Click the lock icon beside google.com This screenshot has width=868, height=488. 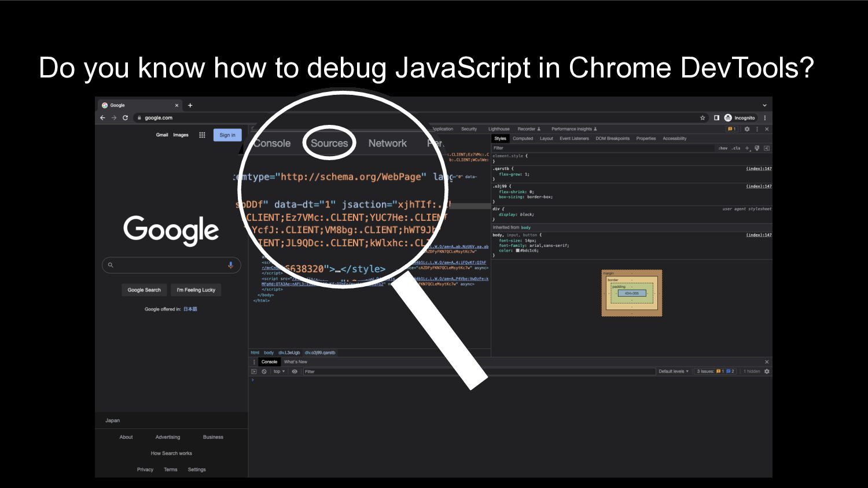coord(139,118)
